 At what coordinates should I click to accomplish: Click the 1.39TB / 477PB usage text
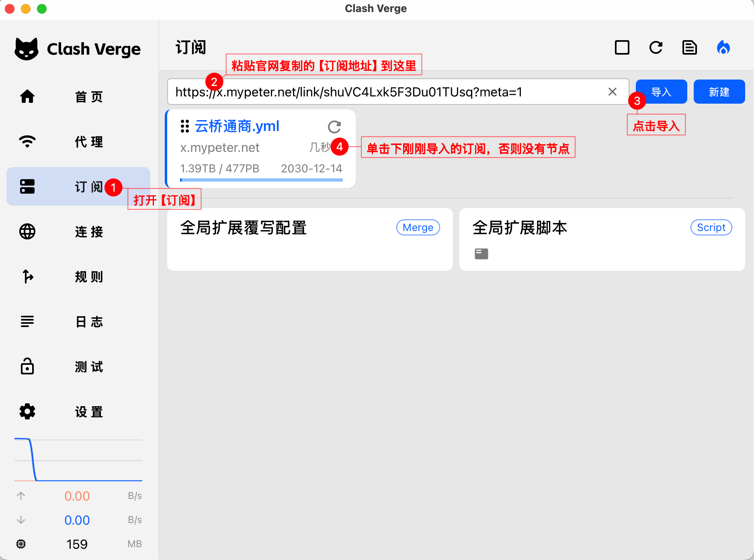point(219,168)
